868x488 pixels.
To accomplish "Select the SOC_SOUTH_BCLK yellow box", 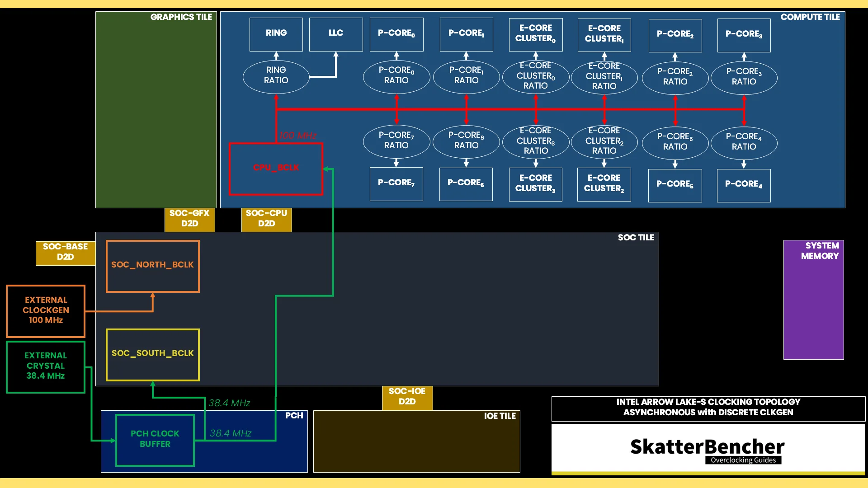I will [x=153, y=355].
